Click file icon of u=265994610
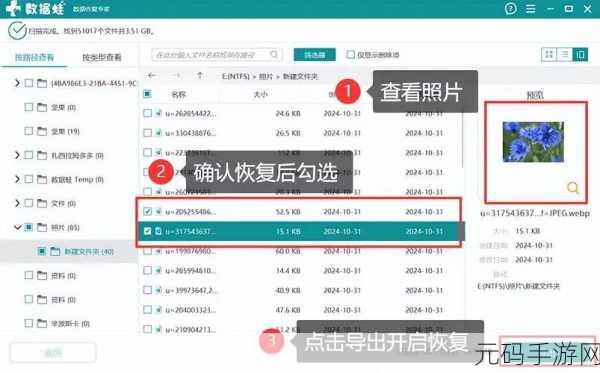 (158, 270)
